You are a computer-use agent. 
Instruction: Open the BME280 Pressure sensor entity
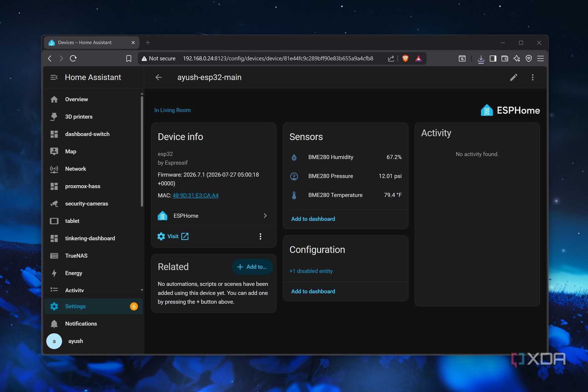[x=346, y=176]
